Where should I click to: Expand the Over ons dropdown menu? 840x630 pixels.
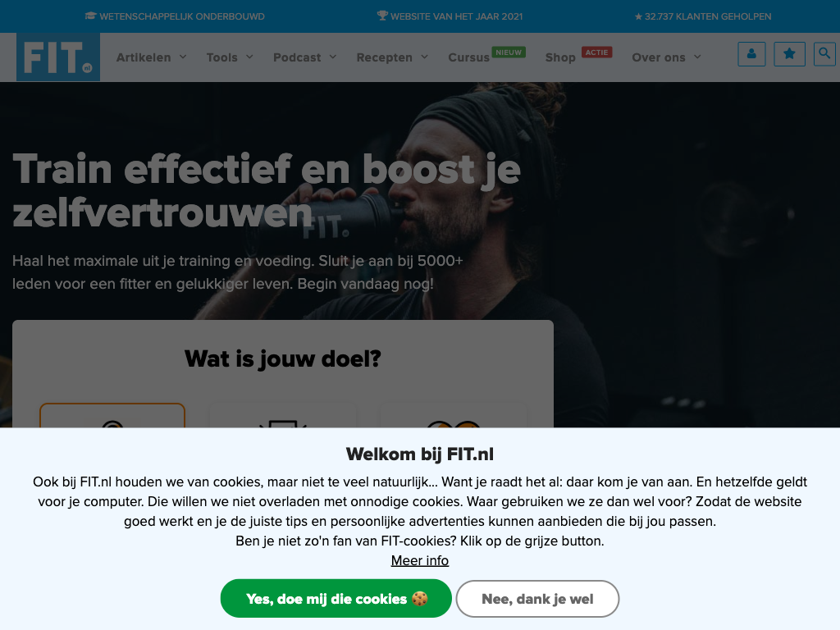point(666,57)
